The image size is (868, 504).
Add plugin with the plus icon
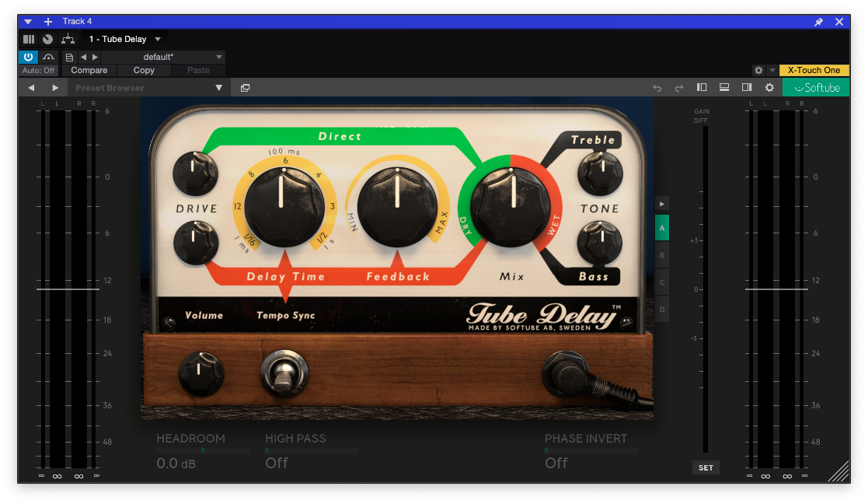click(48, 22)
